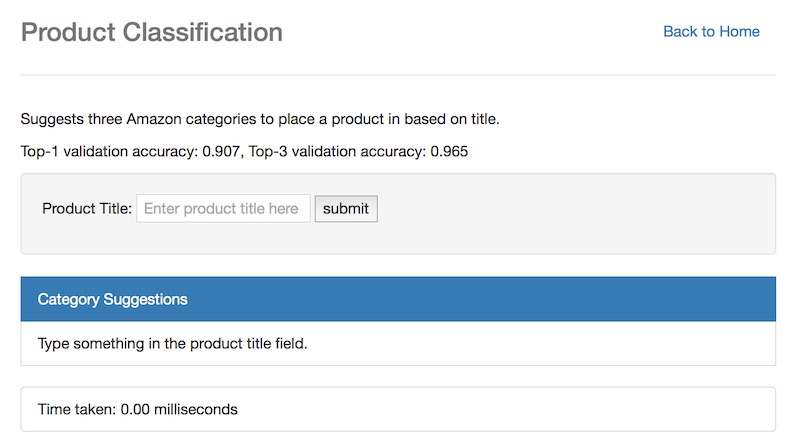Viewport: 800px width, 448px height.
Task: Click the "0.00 milliseconds" timing value
Action: [179, 409]
